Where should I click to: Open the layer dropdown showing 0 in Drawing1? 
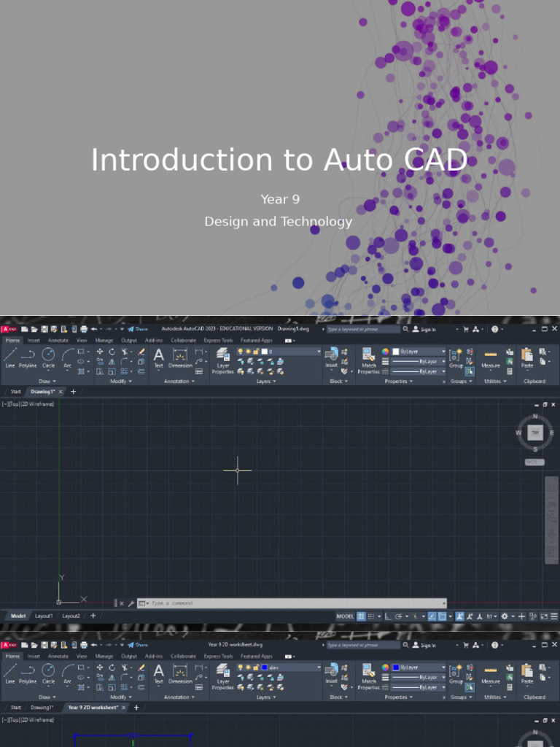(x=279, y=352)
